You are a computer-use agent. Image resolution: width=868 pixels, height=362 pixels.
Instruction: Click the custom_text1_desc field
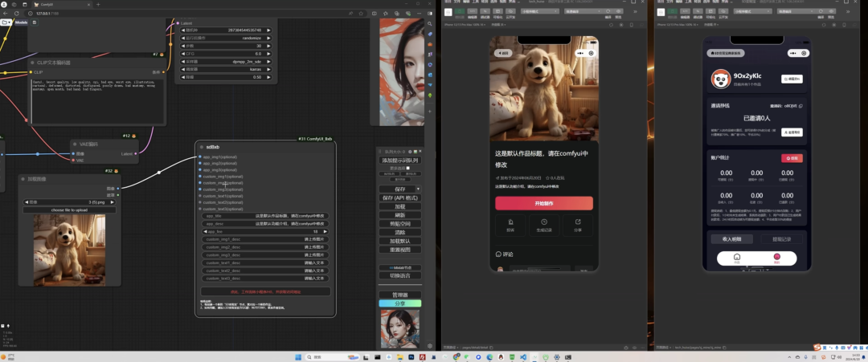click(265, 263)
